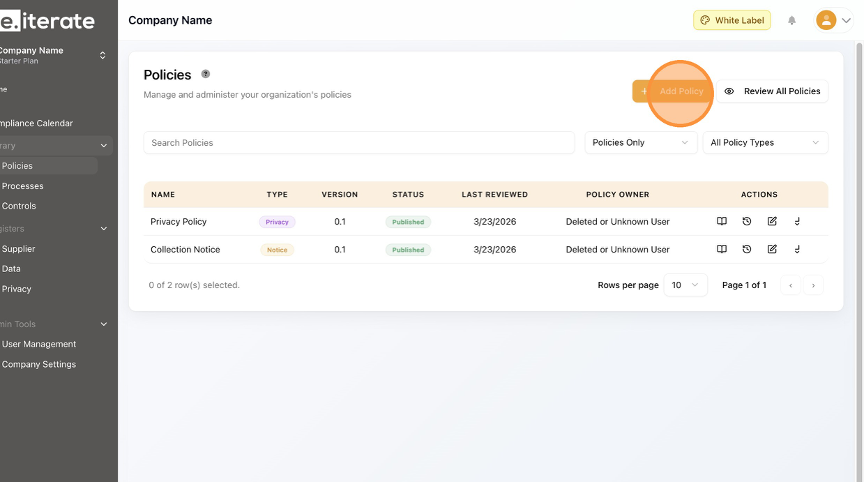
Task: Click the notifications bell icon
Action: pyautogui.click(x=793, y=20)
